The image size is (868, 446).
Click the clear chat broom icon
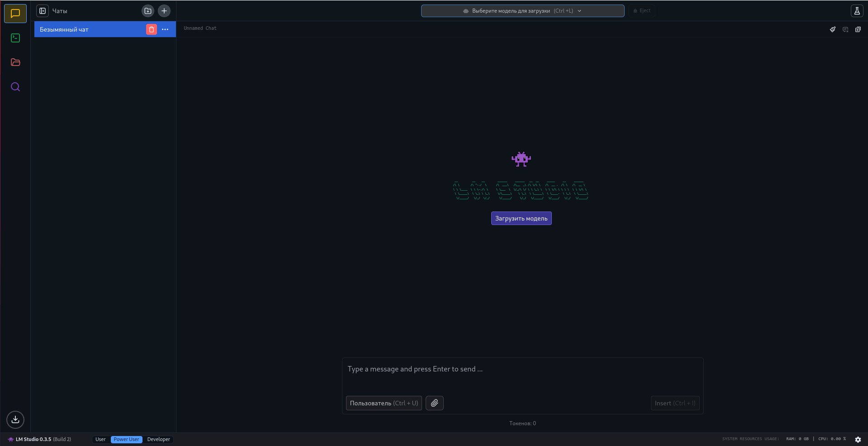(x=833, y=29)
